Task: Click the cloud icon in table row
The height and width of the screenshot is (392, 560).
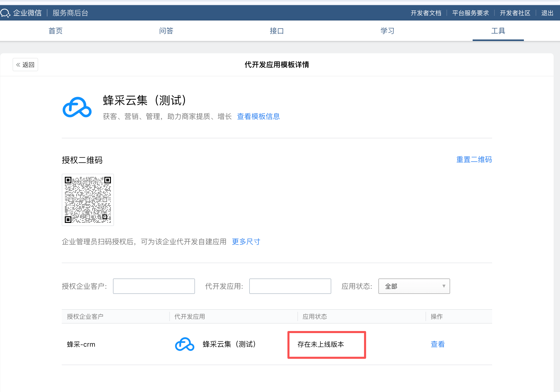Action: click(x=184, y=344)
